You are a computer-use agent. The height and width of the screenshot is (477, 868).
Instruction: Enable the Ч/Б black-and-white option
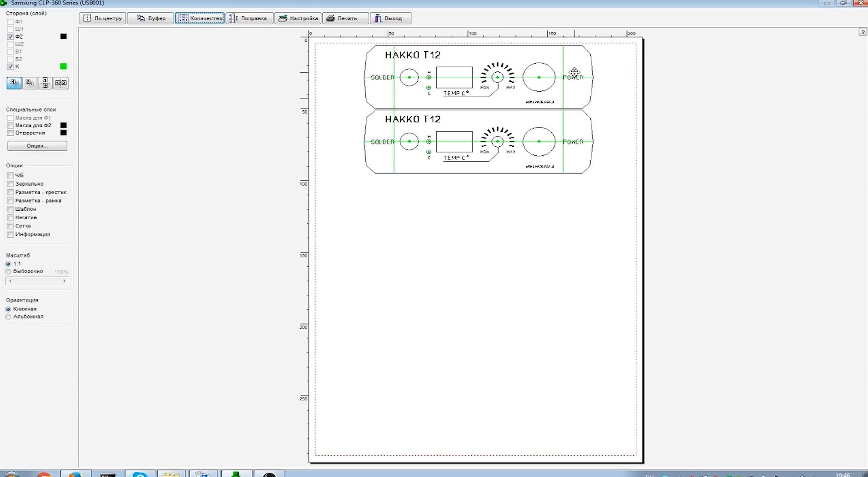pyautogui.click(x=10, y=175)
